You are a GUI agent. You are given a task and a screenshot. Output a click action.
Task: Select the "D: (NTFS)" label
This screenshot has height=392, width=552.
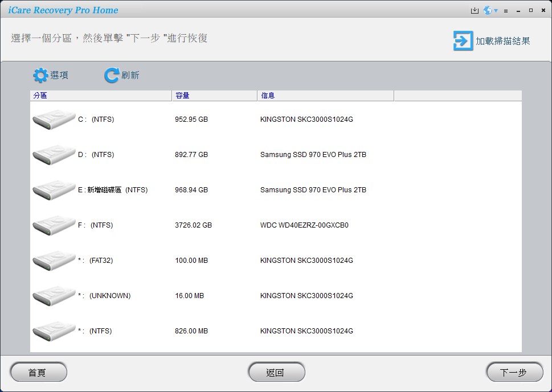[96, 155]
